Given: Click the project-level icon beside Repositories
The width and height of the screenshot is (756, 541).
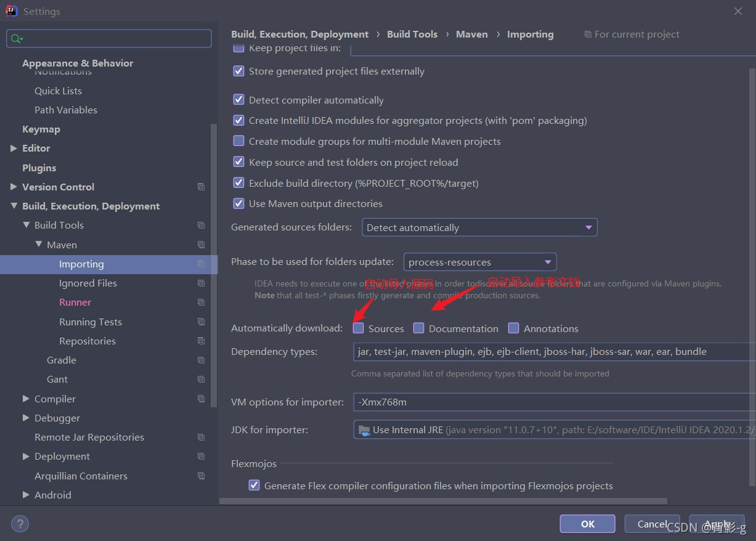Looking at the screenshot, I should coord(201,341).
